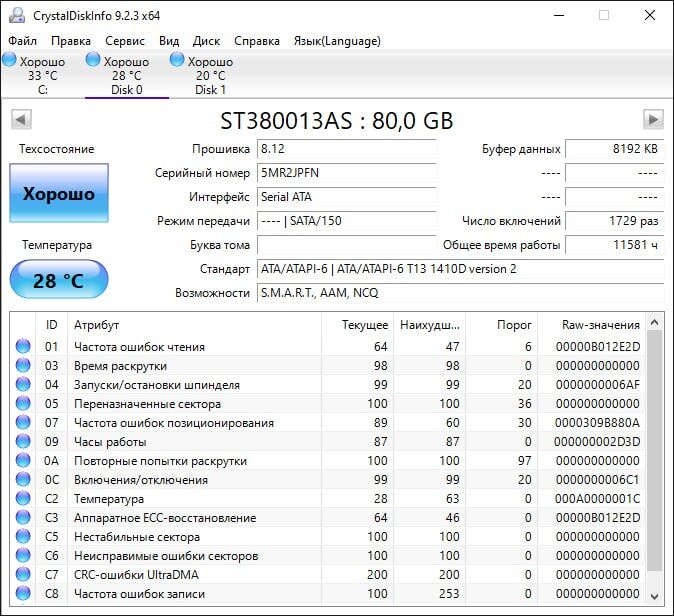Click status orb for attribute 01 read errors
This screenshot has width=674, height=616.
coord(23,347)
